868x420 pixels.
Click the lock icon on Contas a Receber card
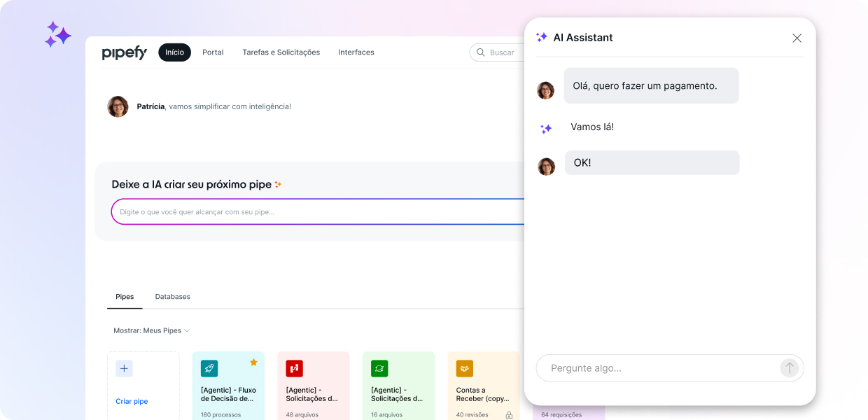coord(509,415)
